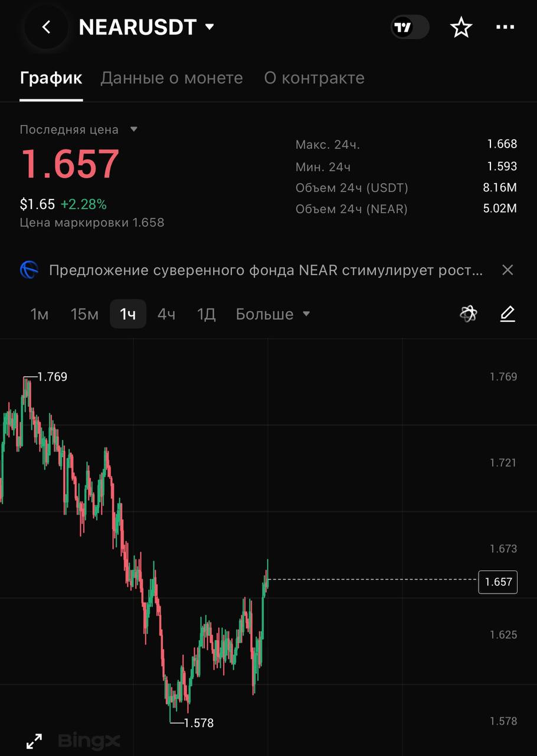Click the current price label 1.657 on axis

(498, 582)
